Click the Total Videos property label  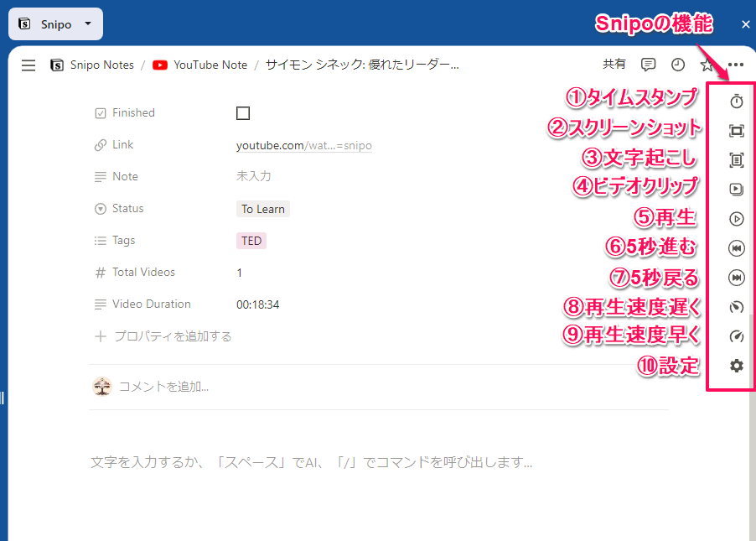point(143,272)
